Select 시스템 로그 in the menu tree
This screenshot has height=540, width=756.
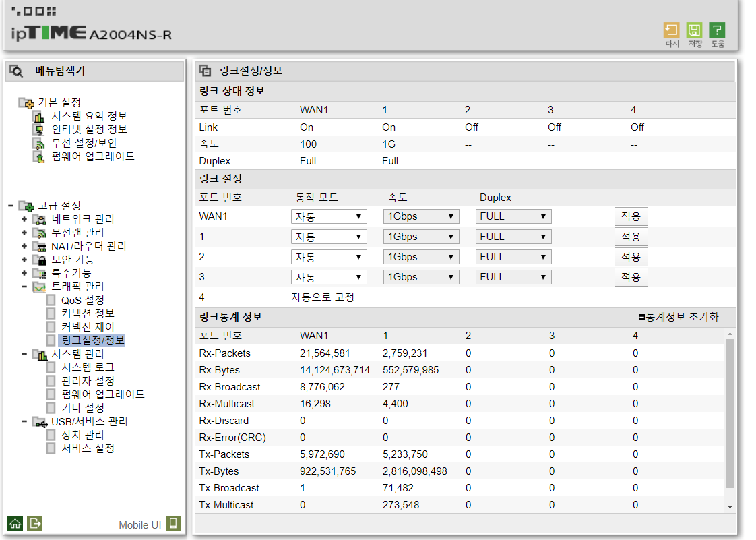88,367
